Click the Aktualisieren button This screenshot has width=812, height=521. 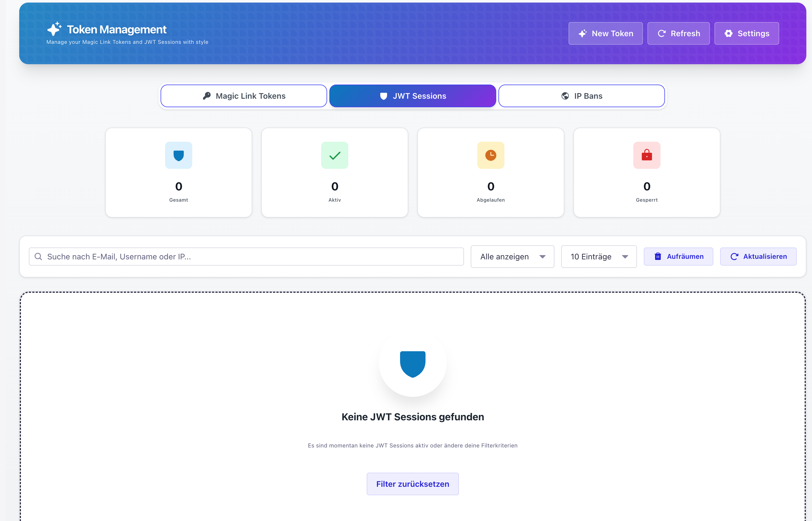coord(758,257)
